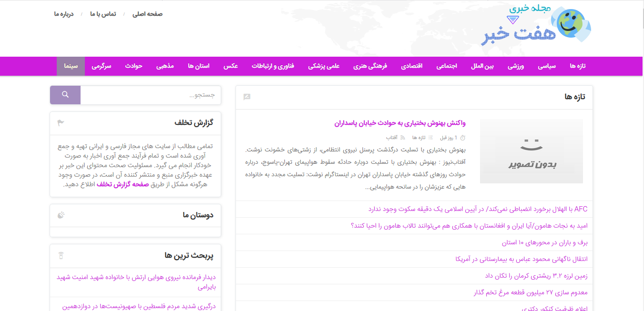
Task: Open دیدار فرمانده نیروی هوایی ارتش headline
Action: click(x=136, y=282)
